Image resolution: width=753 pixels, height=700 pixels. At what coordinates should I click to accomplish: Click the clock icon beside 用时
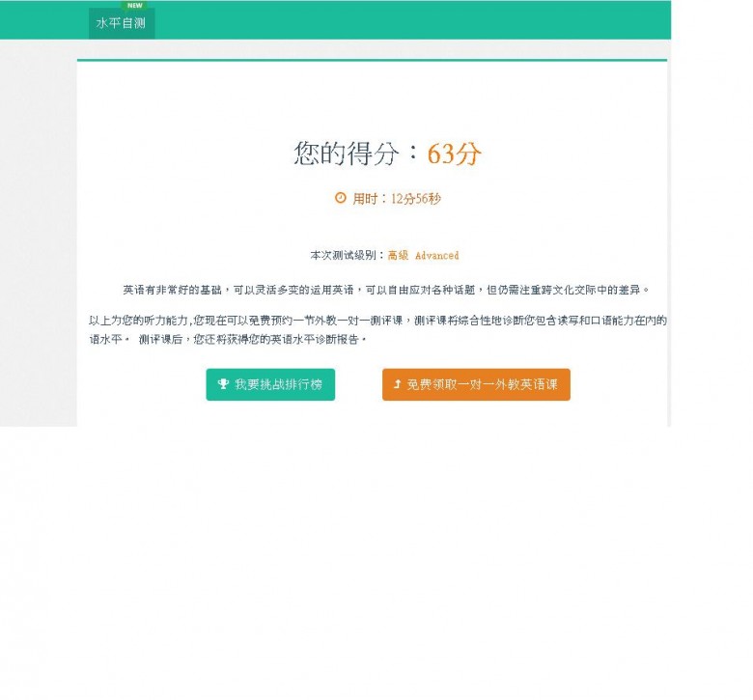coord(341,198)
